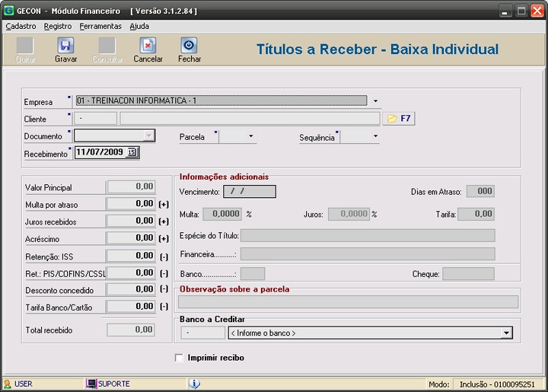Minimize the GECON window
The image size is (548, 392).
tap(505, 11)
